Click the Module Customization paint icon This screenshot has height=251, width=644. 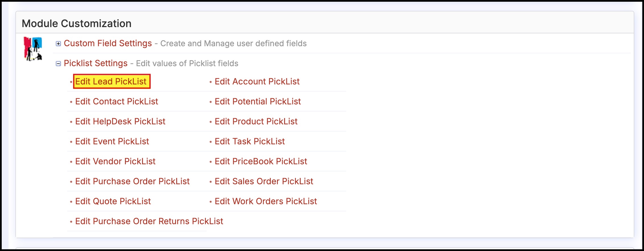[33, 49]
